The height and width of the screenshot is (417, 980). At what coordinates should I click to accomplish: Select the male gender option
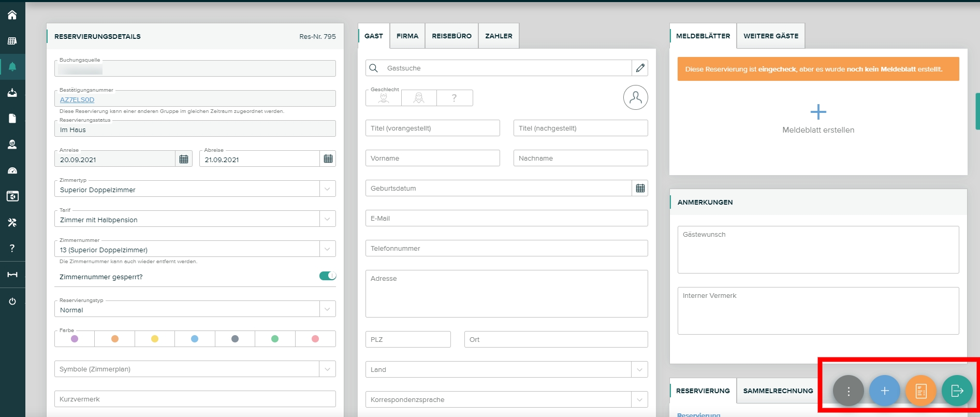point(384,98)
